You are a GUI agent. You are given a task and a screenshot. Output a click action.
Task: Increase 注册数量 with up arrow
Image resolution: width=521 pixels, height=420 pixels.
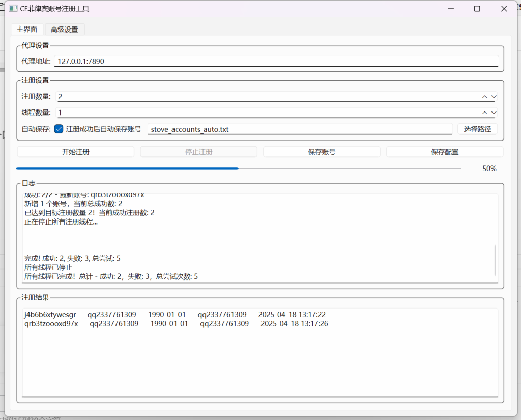(485, 97)
